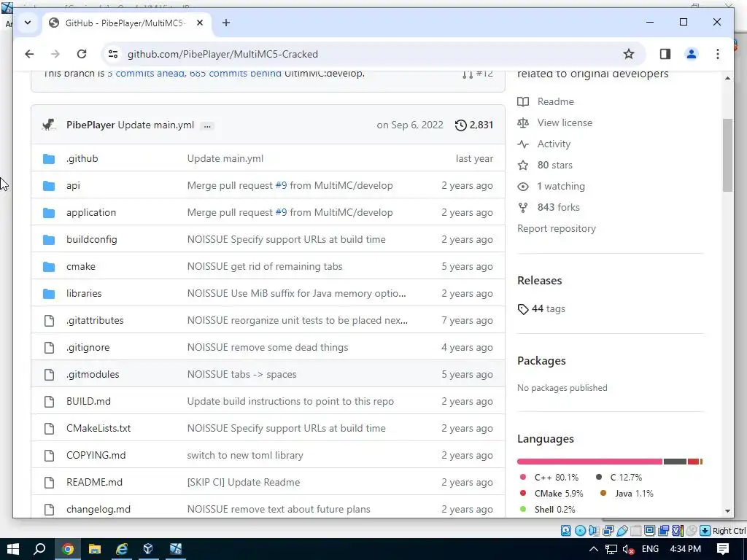Screen dimensions: 747x560
Task: Open the cmake folder
Action: tap(80, 267)
